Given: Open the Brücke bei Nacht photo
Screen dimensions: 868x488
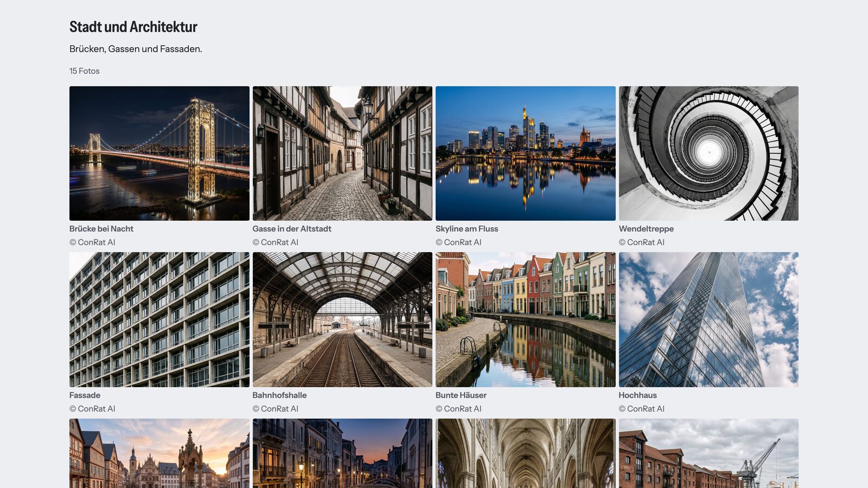Looking at the screenshot, I should (159, 153).
